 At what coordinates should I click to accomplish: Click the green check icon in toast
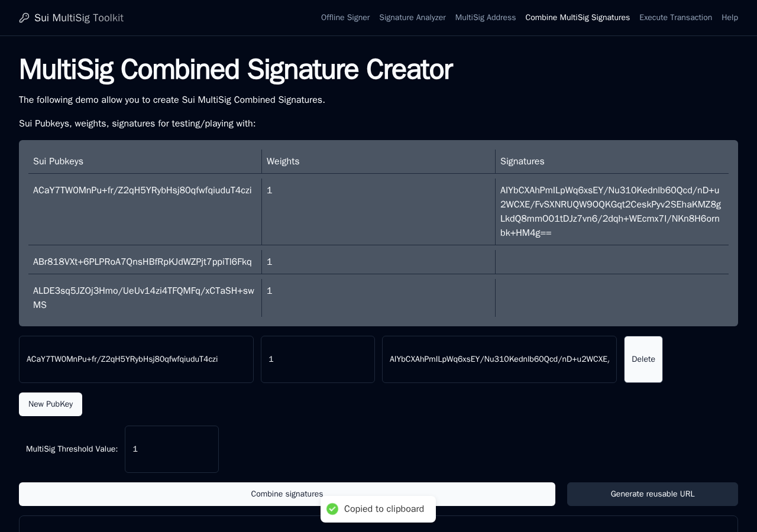(x=332, y=509)
